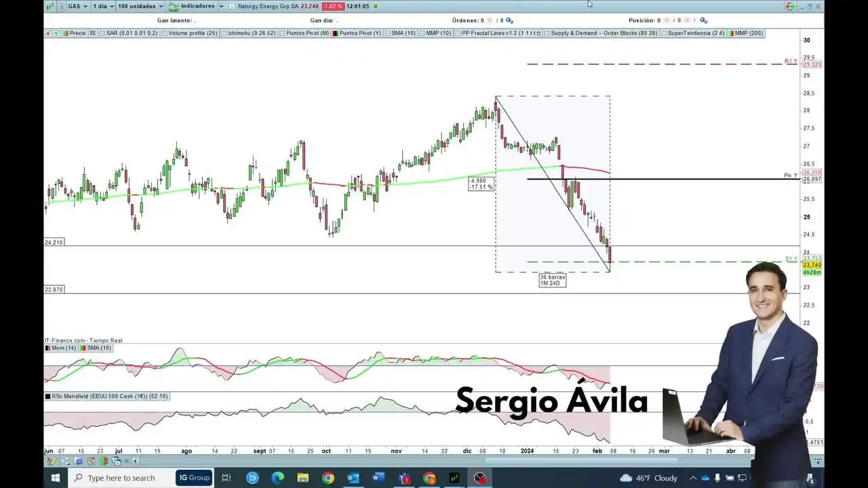The image size is (868, 488).
Task: Click the R1 Y pivot price label 29.323
Action: pyautogui.click(x=811, y=64)
